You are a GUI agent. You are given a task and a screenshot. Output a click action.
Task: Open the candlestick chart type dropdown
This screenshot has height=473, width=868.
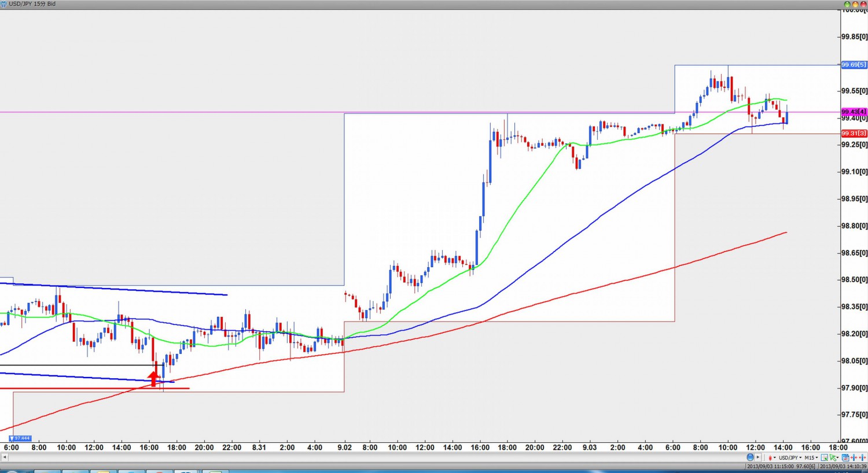[x=772, y=457]
